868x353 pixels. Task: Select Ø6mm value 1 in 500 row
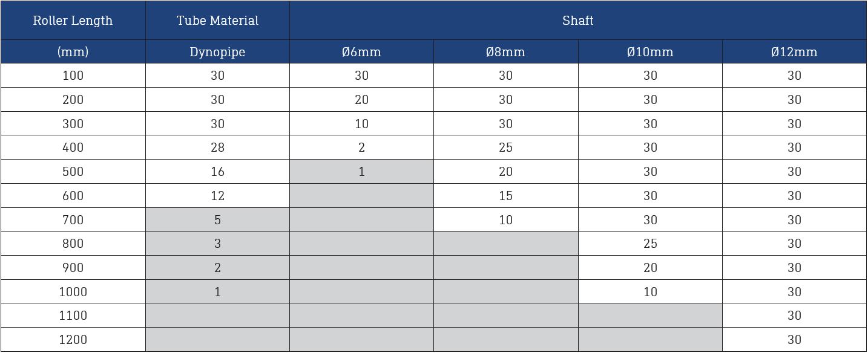pos(361,172)
